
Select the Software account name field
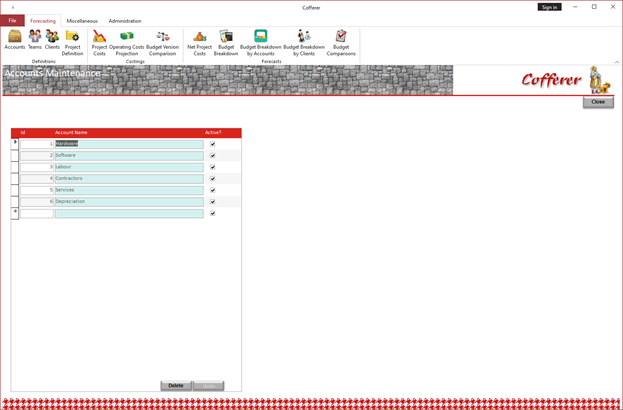[129, 156]
